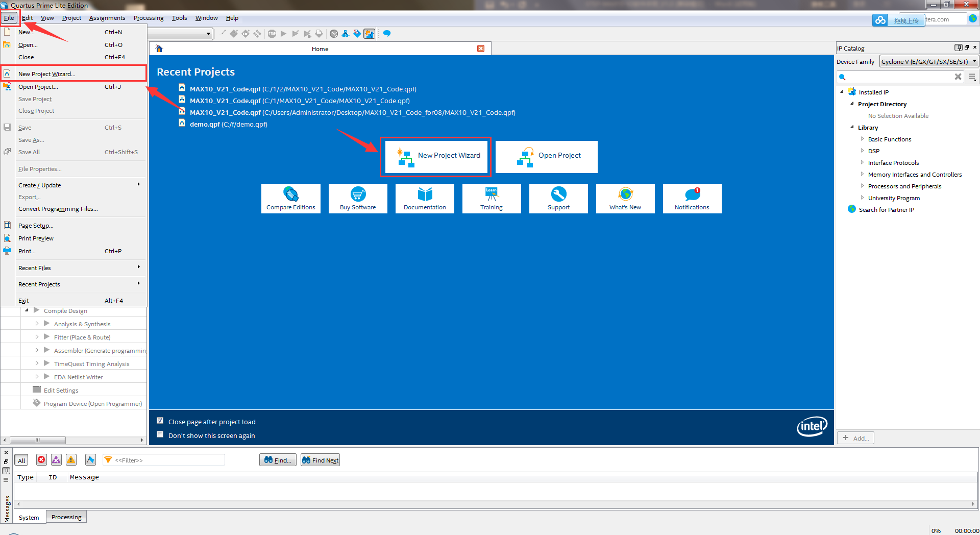Enable Don't show this screen again checkbox

point(160,434)
